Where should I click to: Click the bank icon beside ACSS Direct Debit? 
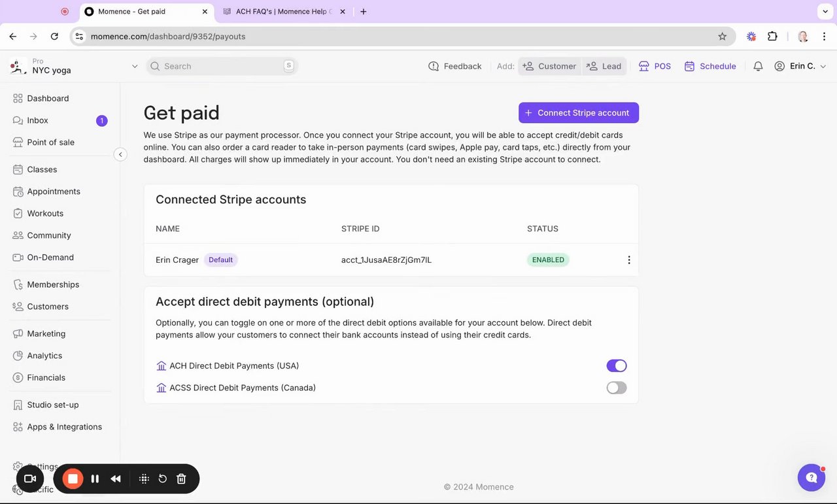tap(162, 388)
